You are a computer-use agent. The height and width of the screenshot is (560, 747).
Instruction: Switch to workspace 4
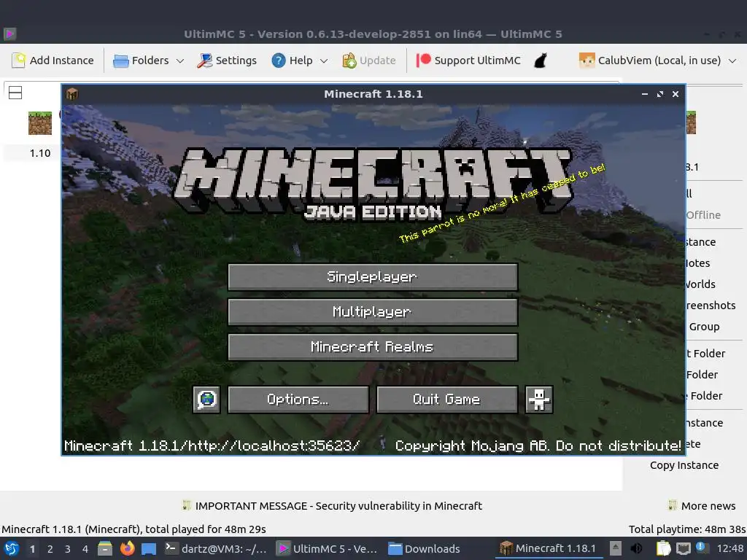(x=85, y=549)
